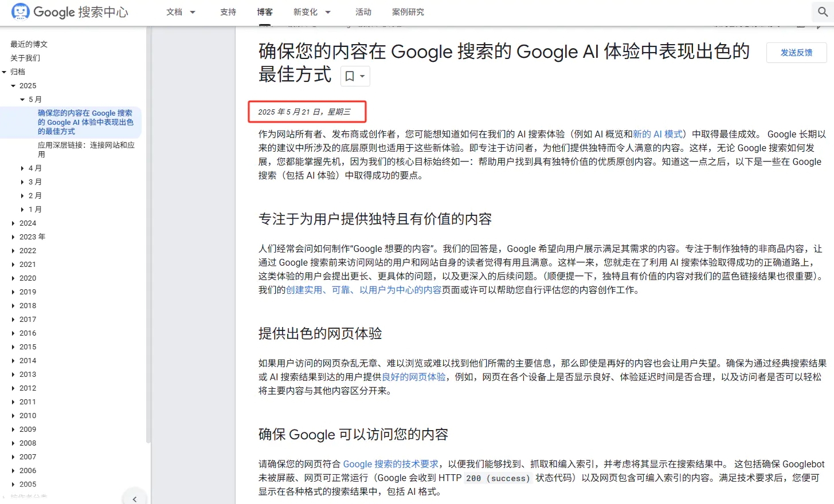This screenshot has height=504, width=834.
Task: Click the 发送反馈 button
Action: click(x=797, y=53)
